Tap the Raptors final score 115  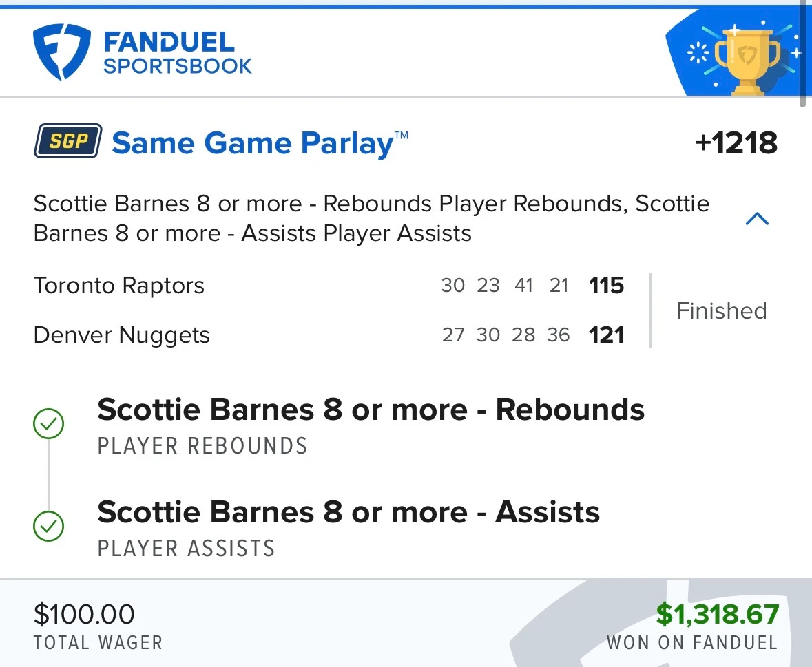coord(606,286)
